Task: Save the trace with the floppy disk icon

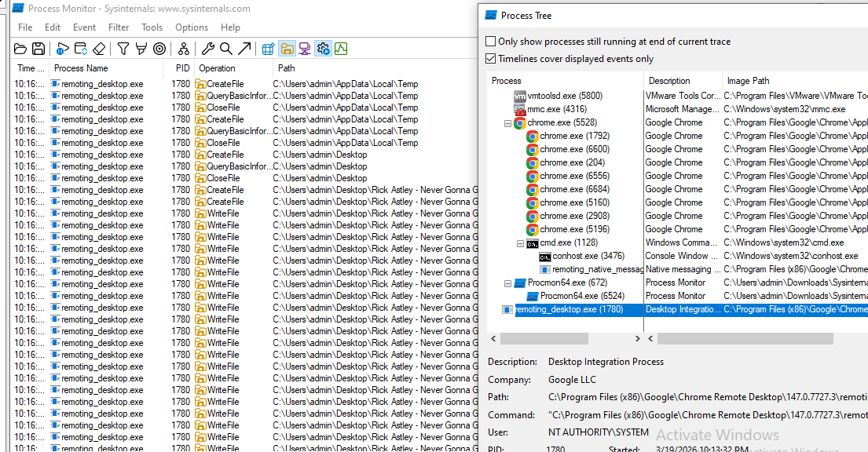Action: (x=38, y=49)
